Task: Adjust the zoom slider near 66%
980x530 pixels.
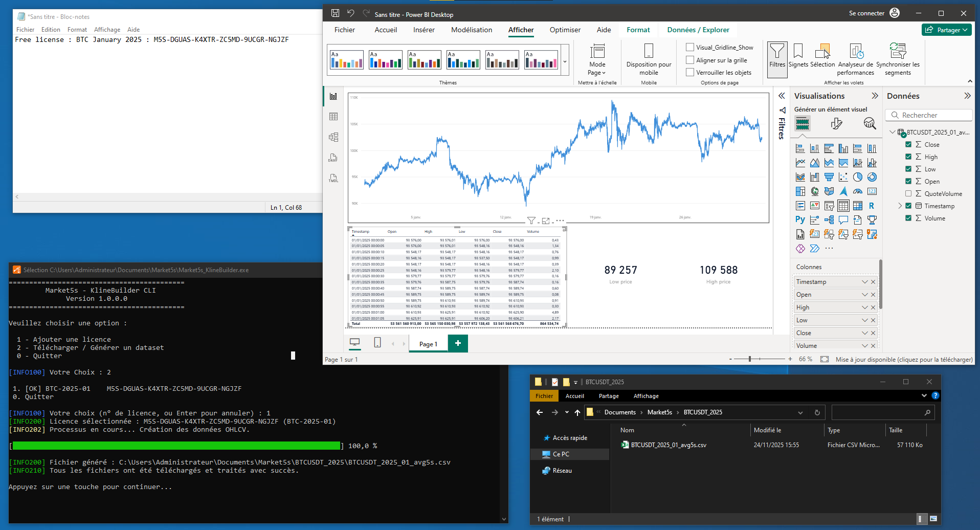Action: pos(750,359)
